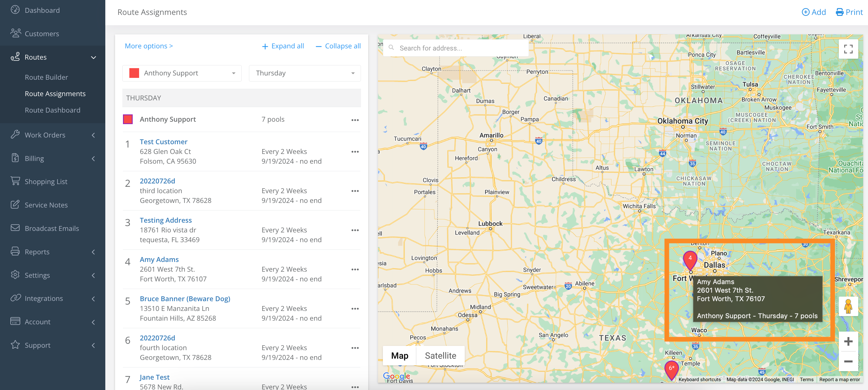
Task: Open Bruce Banner (Beware Dog) link
Action: 185,299
